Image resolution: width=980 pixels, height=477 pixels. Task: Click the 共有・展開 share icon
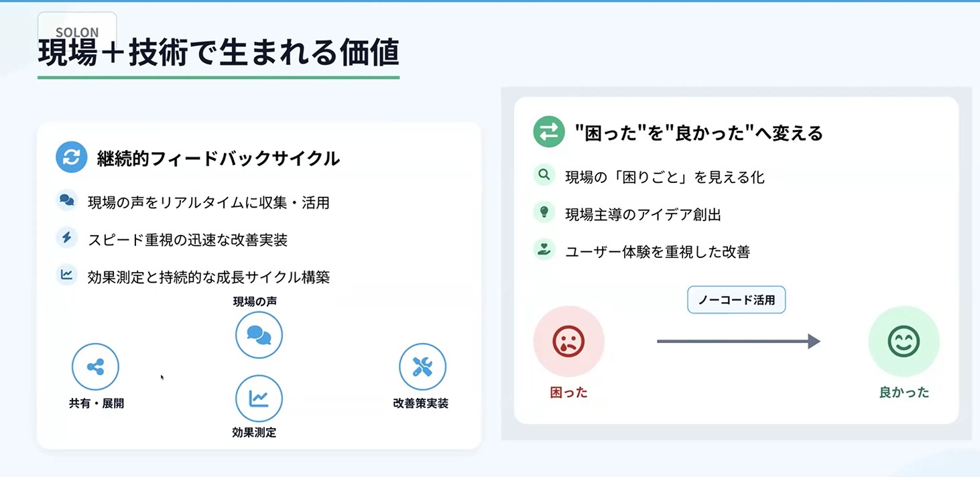(95, 366)
